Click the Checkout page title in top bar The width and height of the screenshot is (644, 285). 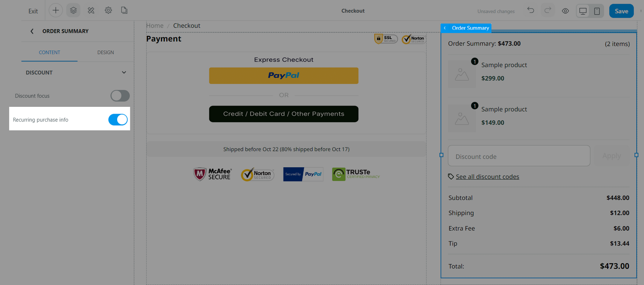(353, 11)
